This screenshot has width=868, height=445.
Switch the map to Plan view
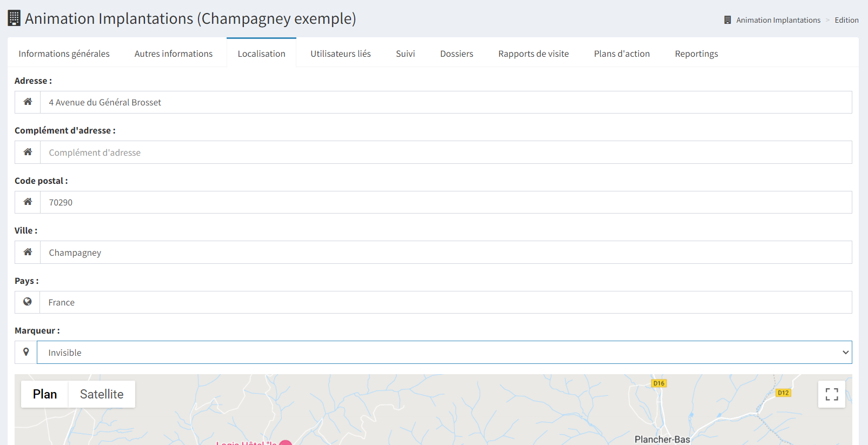tap(45, 394)
